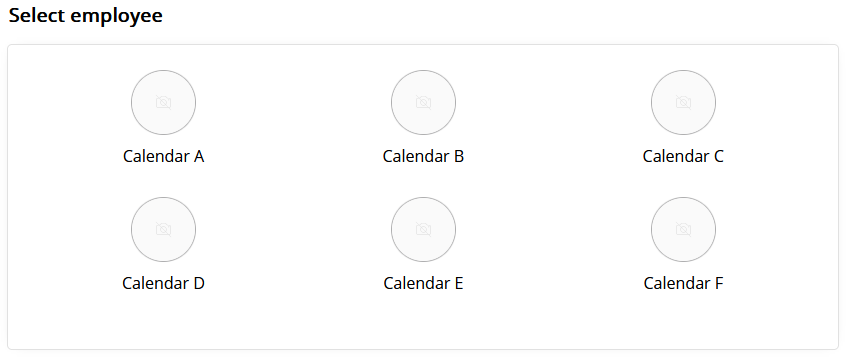
Task: Choose the Calendar F name label
Action: 683,284
